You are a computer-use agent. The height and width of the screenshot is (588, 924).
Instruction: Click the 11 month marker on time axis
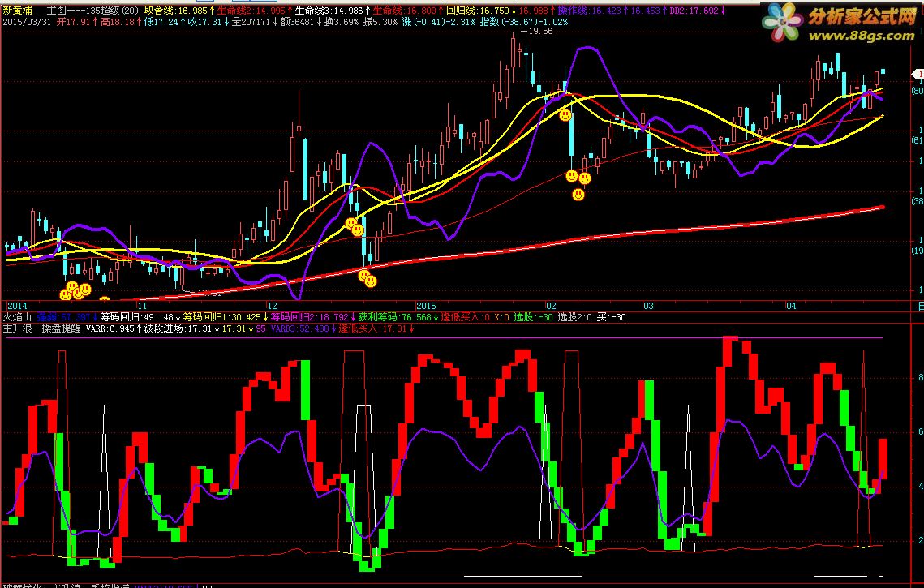[142, 306]
